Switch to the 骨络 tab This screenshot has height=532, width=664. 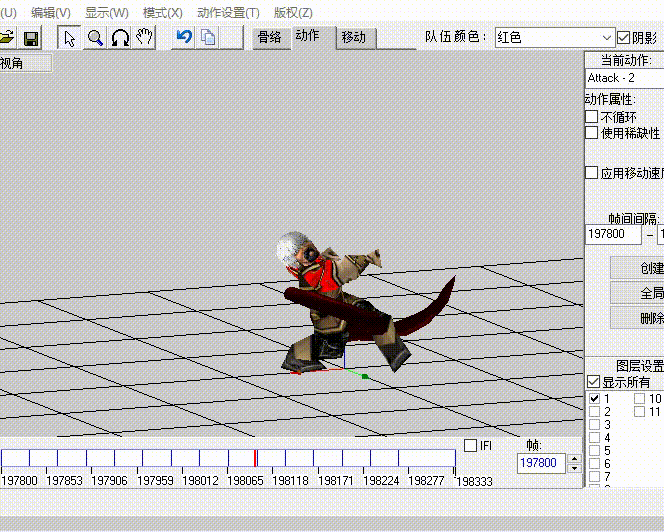click(x=270, y=38)
